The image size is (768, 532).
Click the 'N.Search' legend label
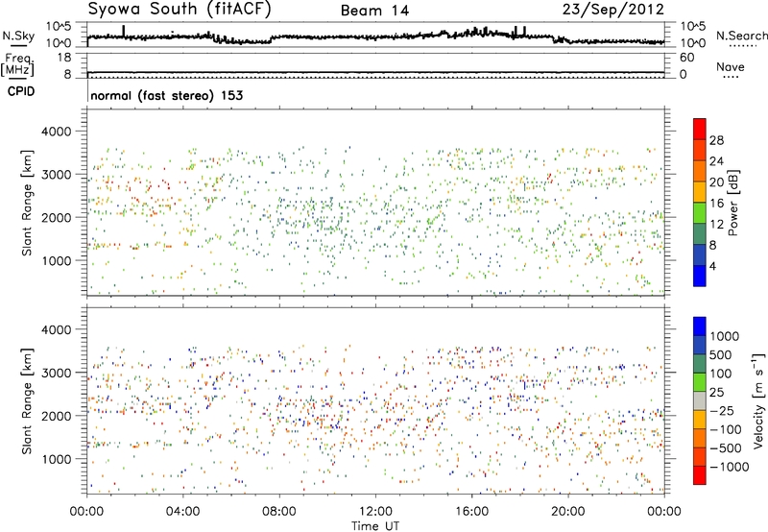coord(741,36)
